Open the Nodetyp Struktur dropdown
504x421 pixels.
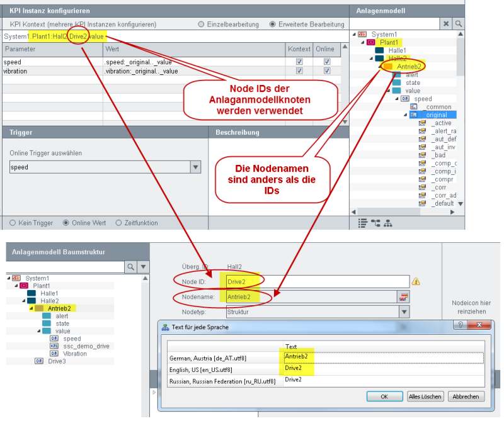click(404, 311)
